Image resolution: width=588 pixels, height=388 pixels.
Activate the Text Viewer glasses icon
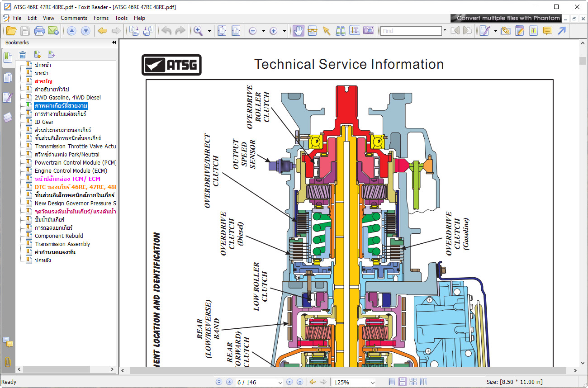pos(313,31)
